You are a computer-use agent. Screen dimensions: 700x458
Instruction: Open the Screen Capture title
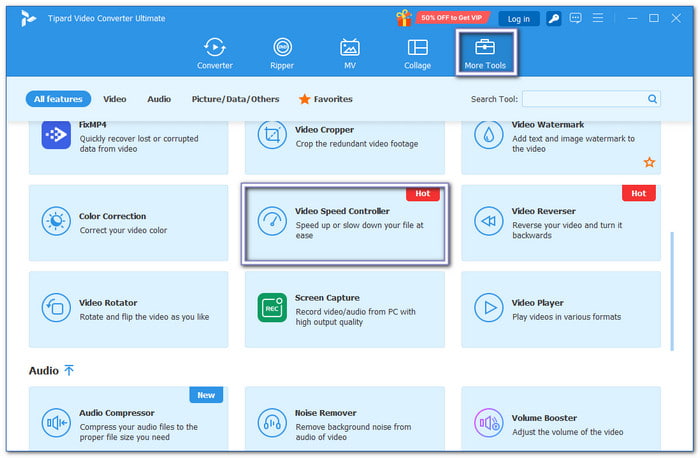[x=327, y=298]
